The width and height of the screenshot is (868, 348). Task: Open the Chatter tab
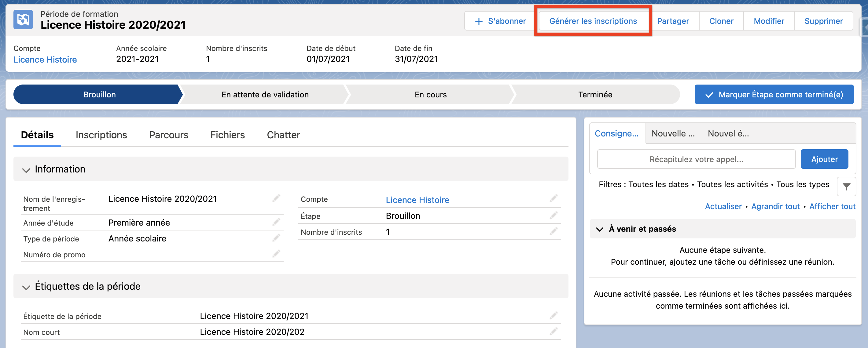point(283,135)
